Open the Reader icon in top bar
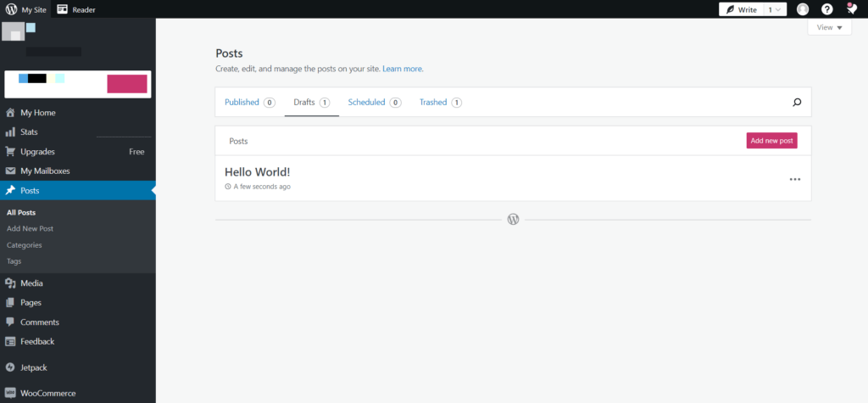868x403 pixels. point(63,9)
